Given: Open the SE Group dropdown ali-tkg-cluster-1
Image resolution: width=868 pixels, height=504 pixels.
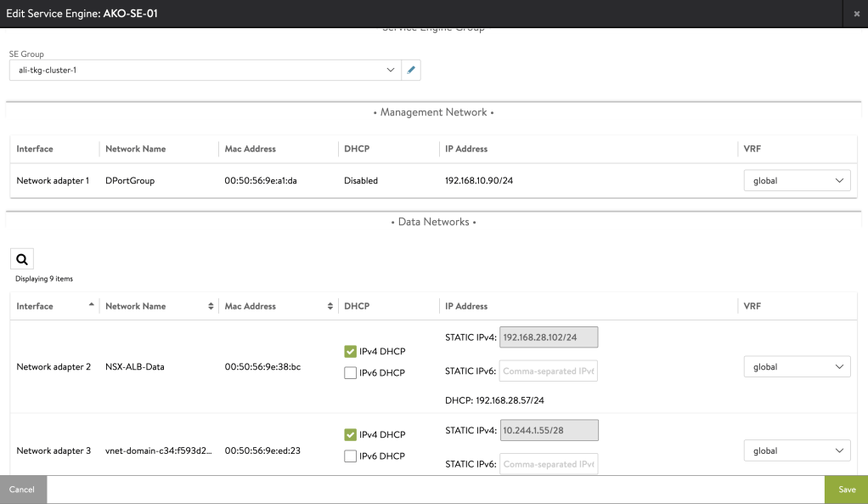Looking at the screenshot, I should [205, 71].
